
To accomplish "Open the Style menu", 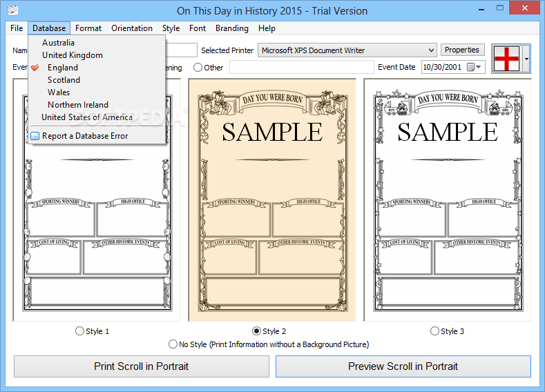I will coord(171,28).
